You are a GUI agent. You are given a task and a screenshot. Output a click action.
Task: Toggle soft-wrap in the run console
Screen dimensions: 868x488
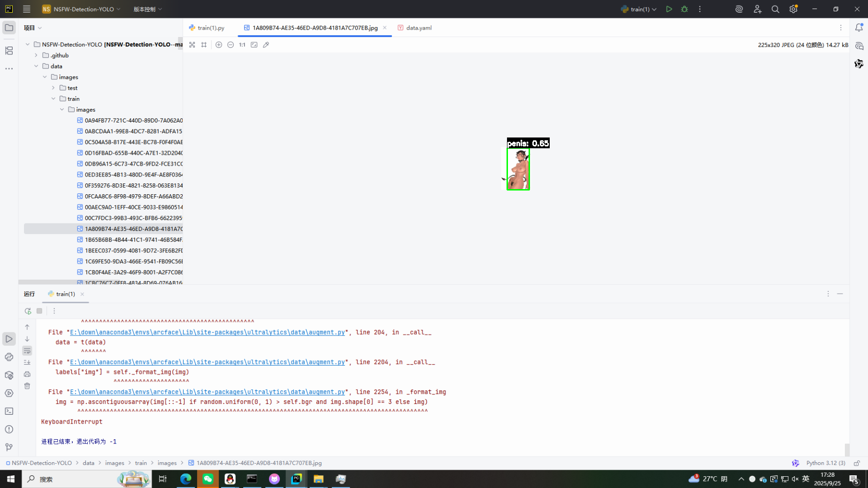(x=27, y=351)
